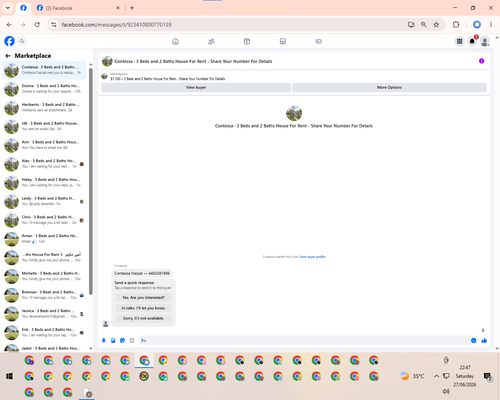Open the Friends icon in top navigation
This screenshot has height=400, width=500.
pos(211,41)
